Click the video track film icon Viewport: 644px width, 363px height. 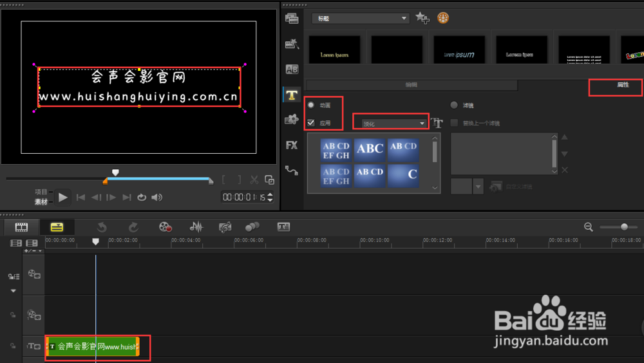[x=33, y=274]
